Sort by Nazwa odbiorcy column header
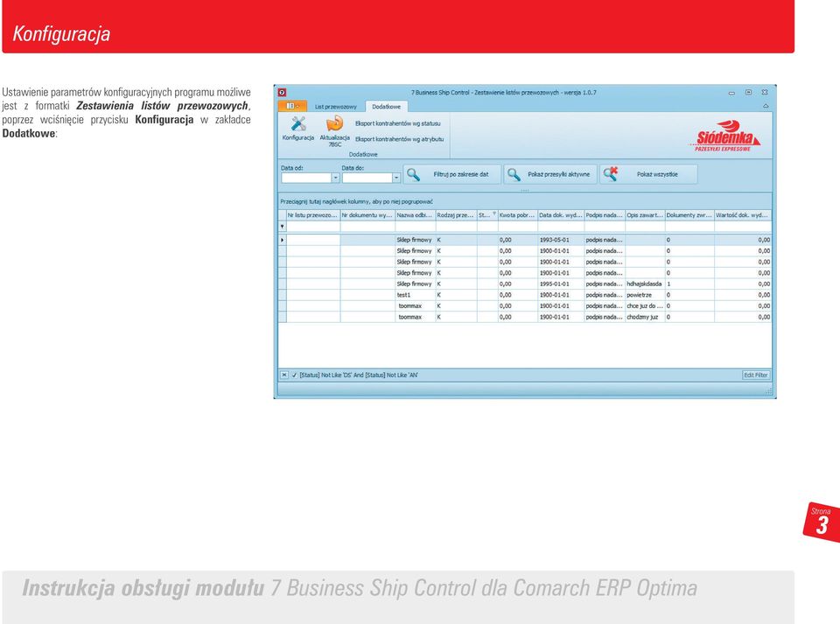The width and height of the screenshot is (840, 624). 415,214
